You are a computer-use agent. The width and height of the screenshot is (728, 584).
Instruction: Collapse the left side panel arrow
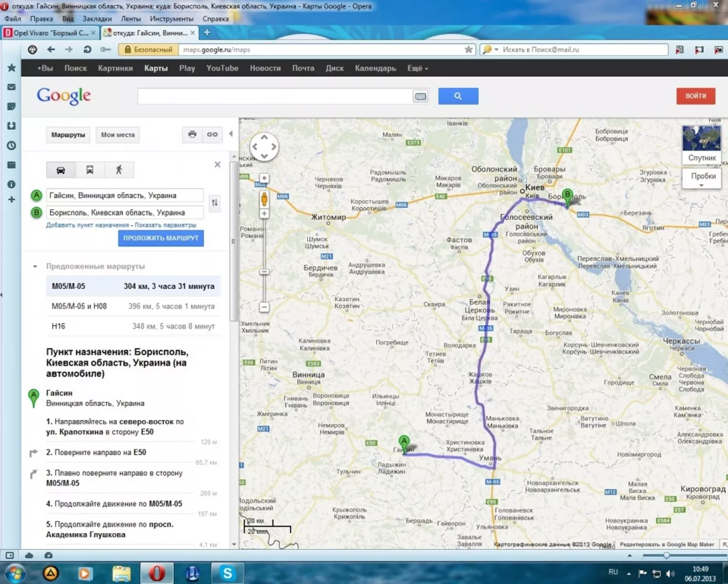pos(231,134)
